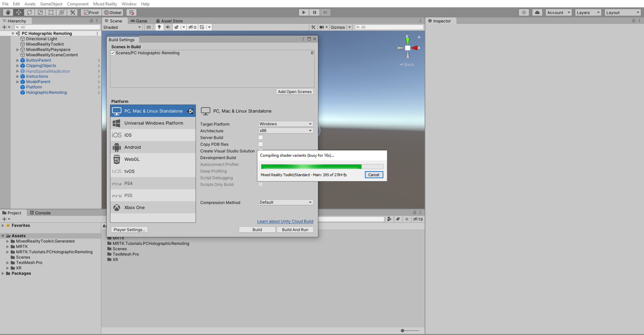Select the Hand tool in the toolbar
The image size is (644, 335).
click(8, 12)
